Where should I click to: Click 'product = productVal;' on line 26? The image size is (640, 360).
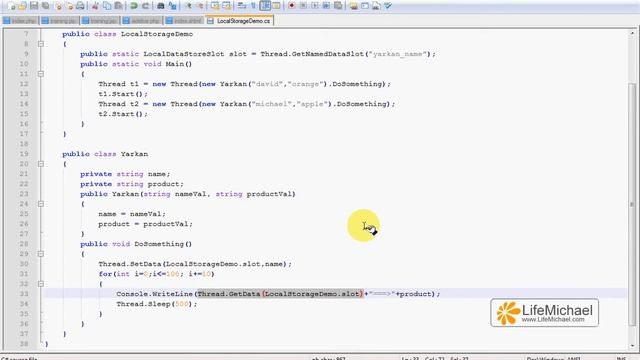coord(145,224)
